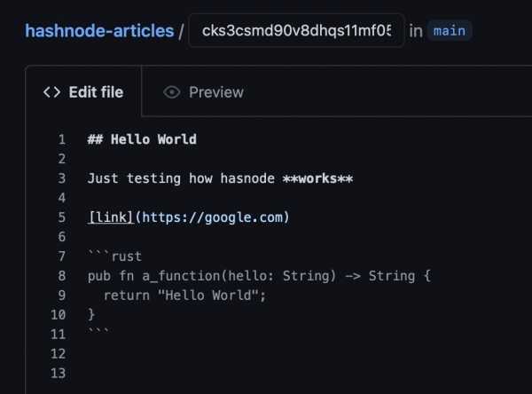
Task: Open the hashnode-articles repository link
Action: (x=99, y=31)
